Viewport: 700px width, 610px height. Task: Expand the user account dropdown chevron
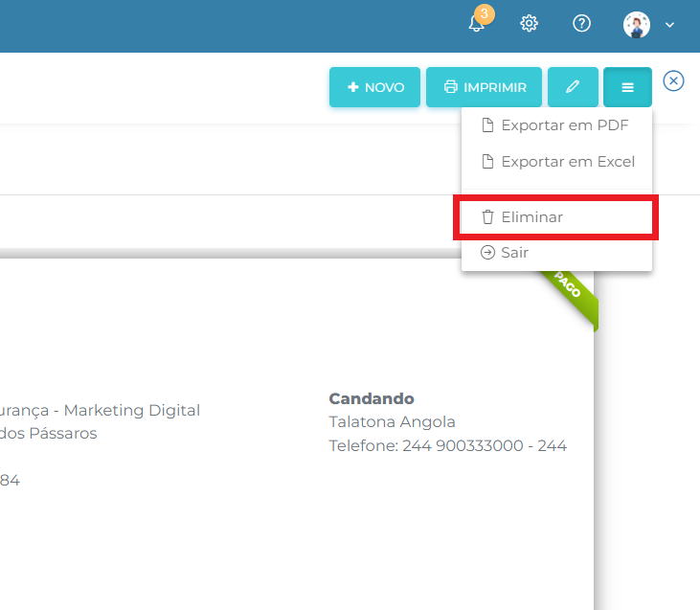coord(669,25)
